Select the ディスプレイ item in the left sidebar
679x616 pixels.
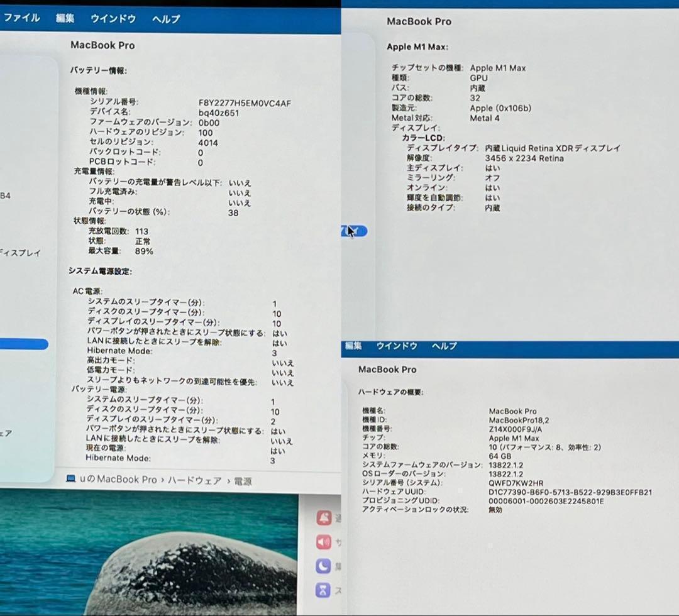point(20,253)
